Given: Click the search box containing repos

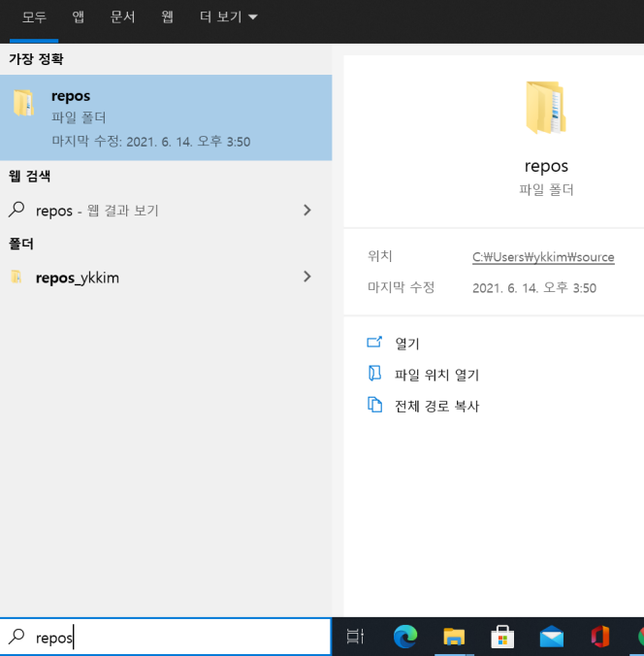Looking at the screenshot, I should tap(175, 638).
